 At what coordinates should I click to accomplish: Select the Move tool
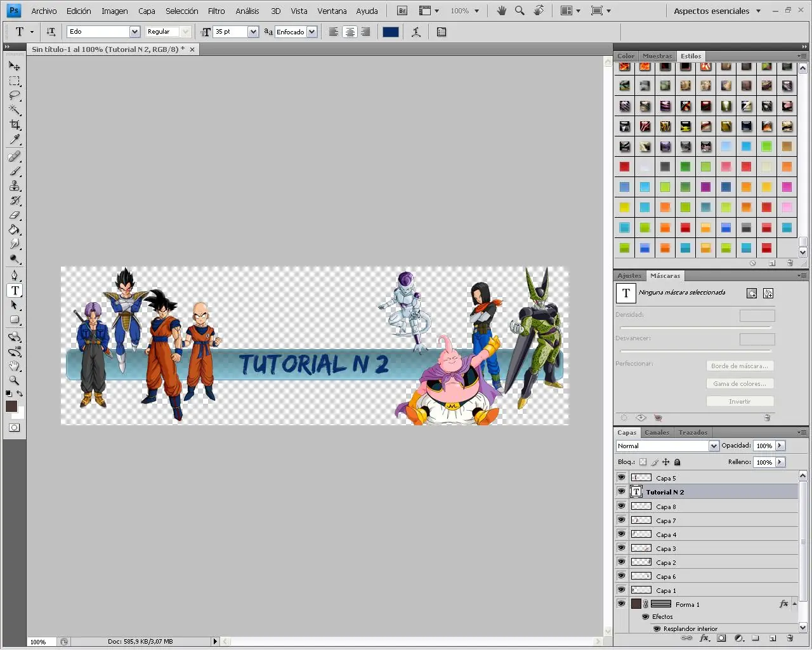click(15, 66)
